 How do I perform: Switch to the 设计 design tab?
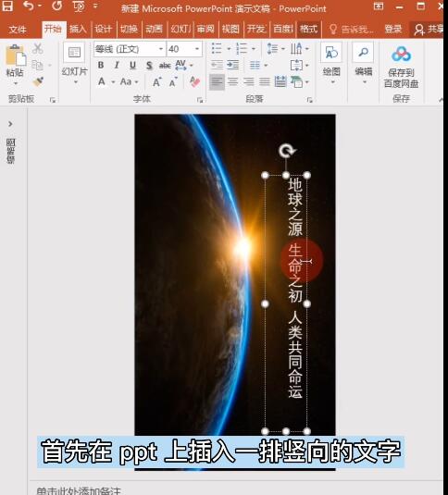[104, 30]
